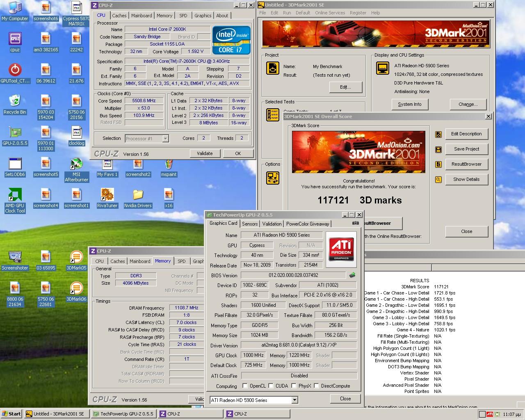Click the BIOS Version field in GPU-Z
Viewport: 525px width, 420px height.
click(294, 275)
